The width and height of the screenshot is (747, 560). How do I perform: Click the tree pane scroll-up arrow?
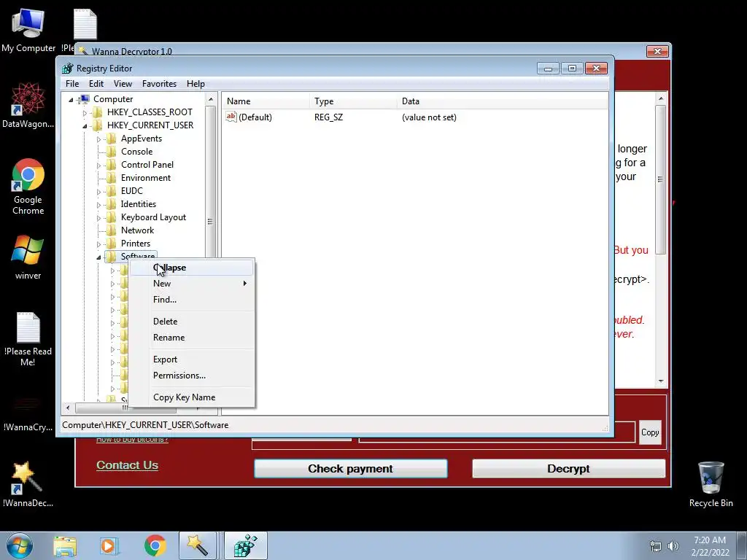click(211, 99)
